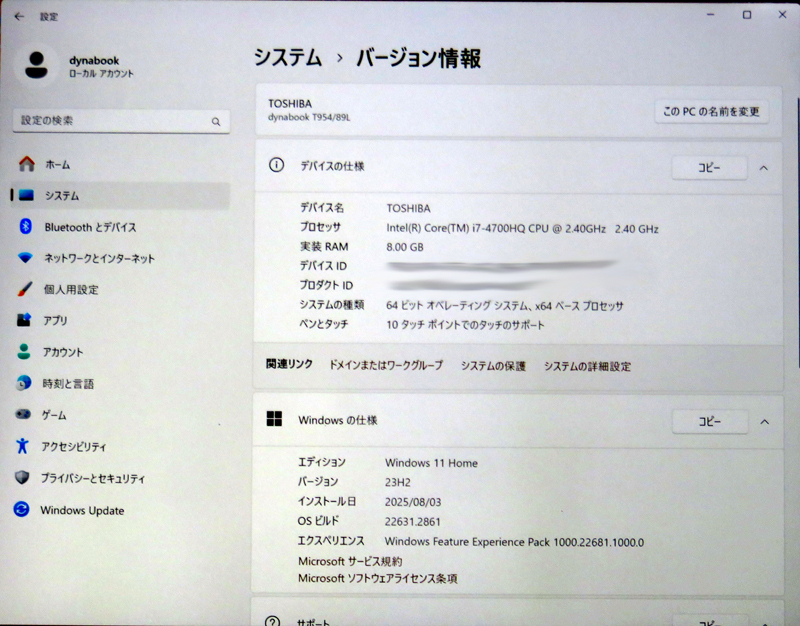Screen dimensions: 800x626
Task: Click the dynabook ローカル アカウント profile name
Action: 101,67
